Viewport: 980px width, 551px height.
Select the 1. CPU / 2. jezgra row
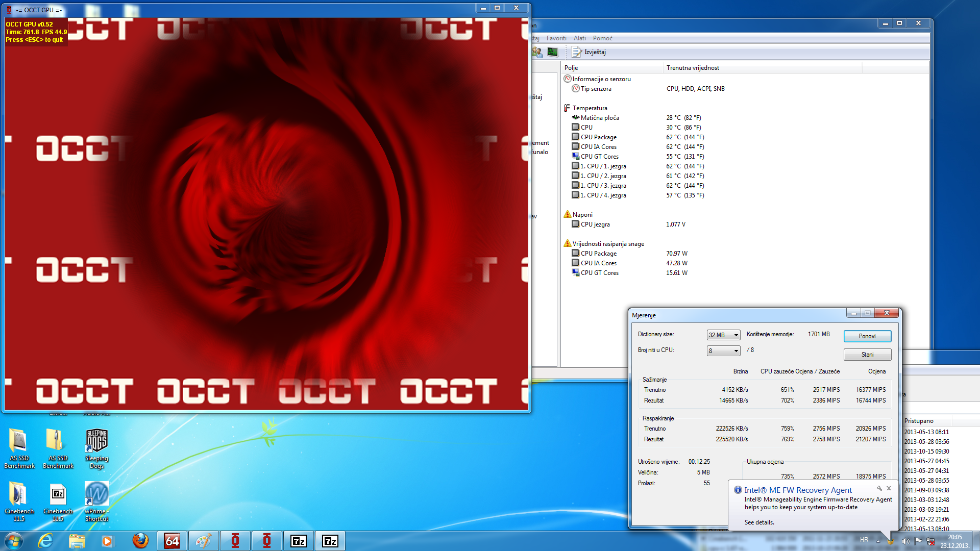tap(745, 176)
